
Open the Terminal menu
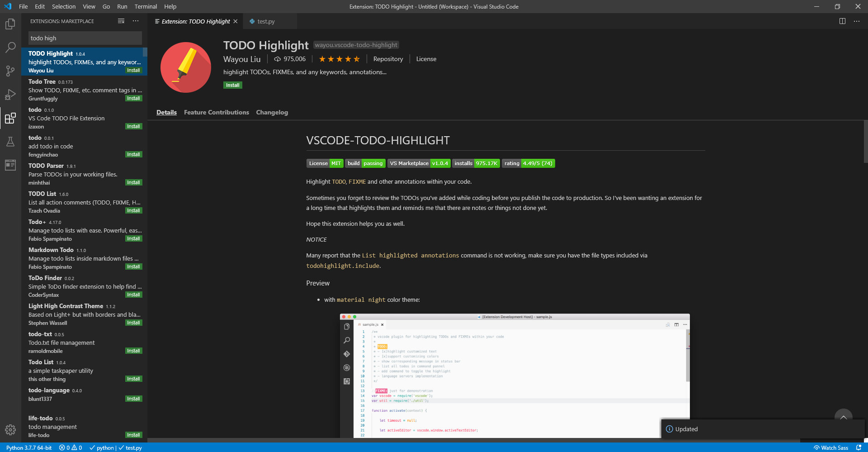click(x=146, y=6)
